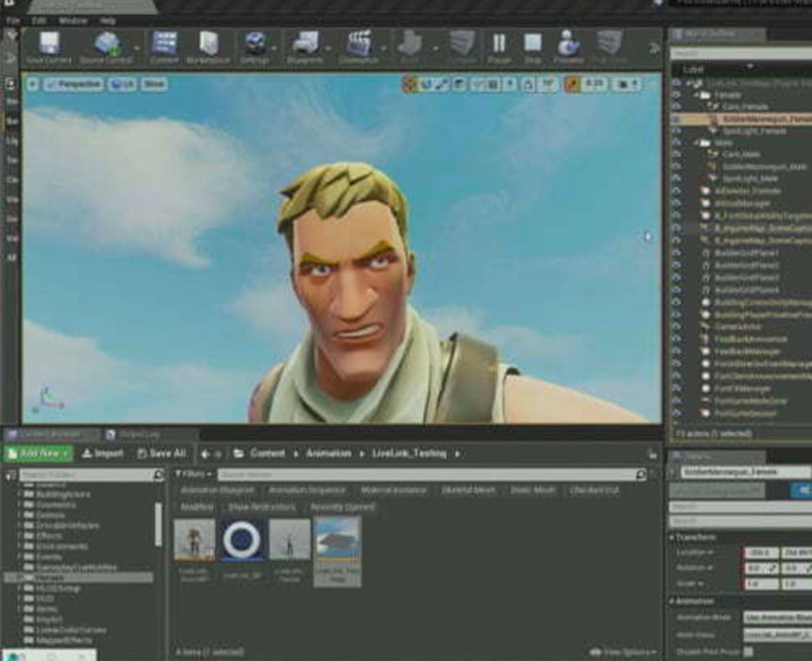Click the Import button
This screenshot has width=812, height=661.
tap(103, 454)
